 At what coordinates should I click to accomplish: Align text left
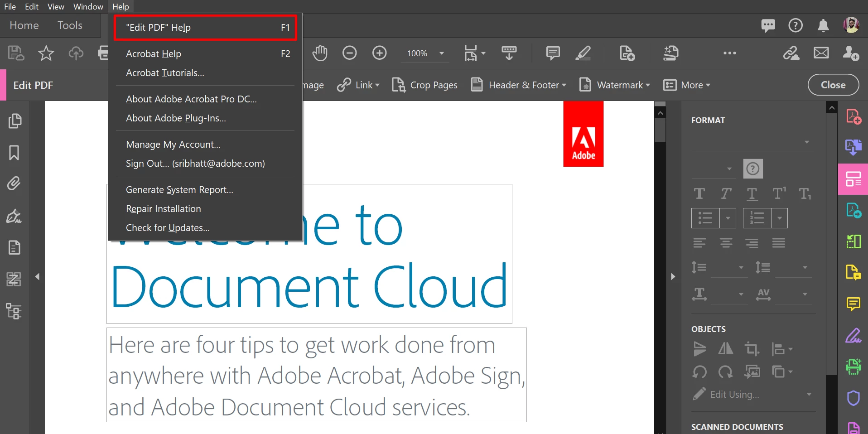699,243
